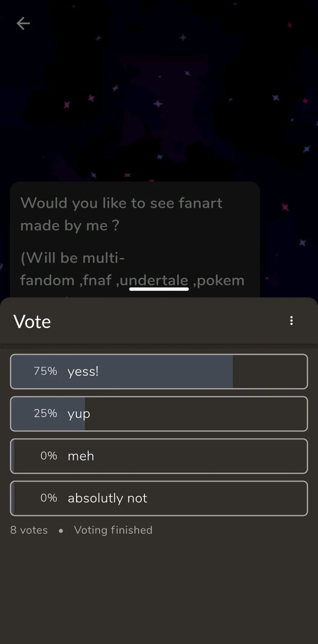Tap the back arrow icon
Viewport: 318px width, 644px height.
pos(23,24)
